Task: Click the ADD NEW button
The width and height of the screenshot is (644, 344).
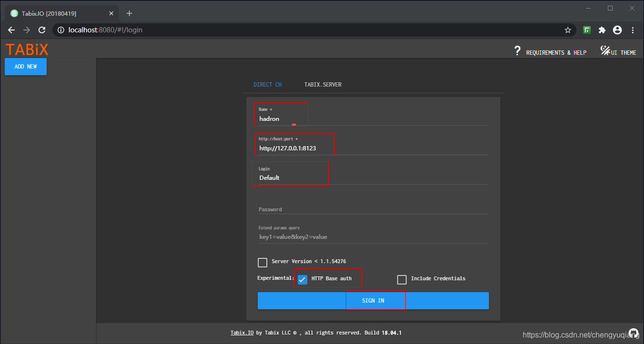Action: point(26,67)
